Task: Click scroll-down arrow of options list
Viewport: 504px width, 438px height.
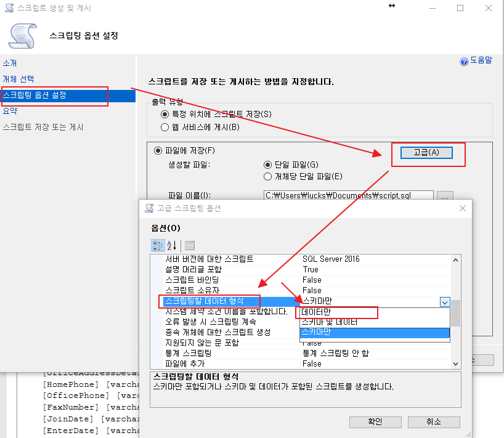Action: 455,364
